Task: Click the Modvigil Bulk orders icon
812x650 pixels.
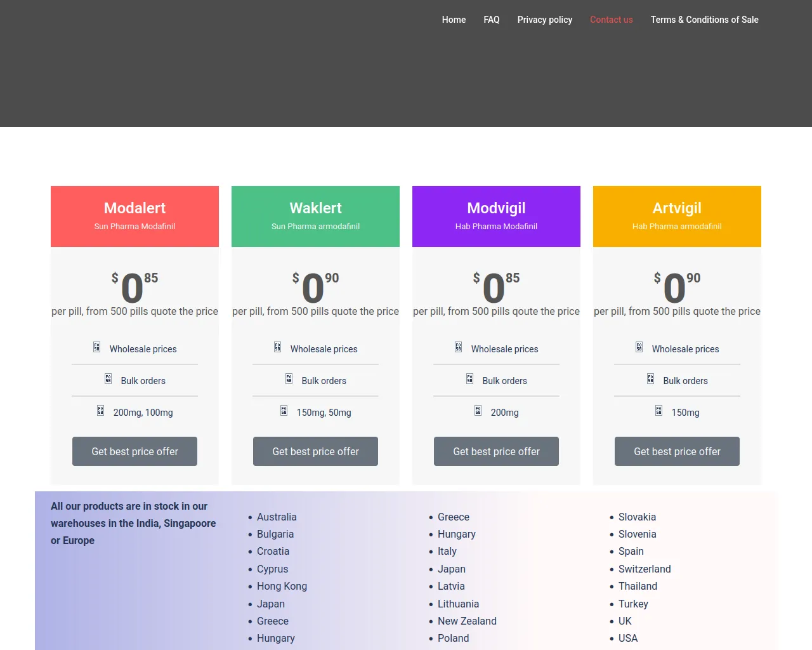Action: [x=469, y=379]
